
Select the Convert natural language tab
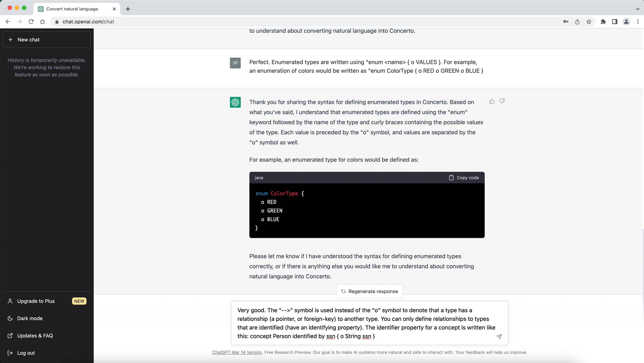pyautogui.click(x=73, y=9)
